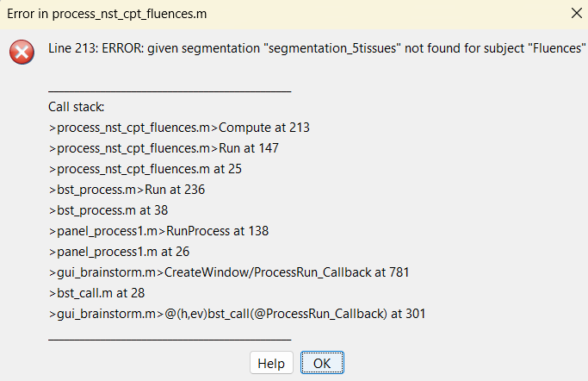Select the 'ProcessRun_Callback at 781' entry
588x381 pixels.
click(x=229, y=272)
